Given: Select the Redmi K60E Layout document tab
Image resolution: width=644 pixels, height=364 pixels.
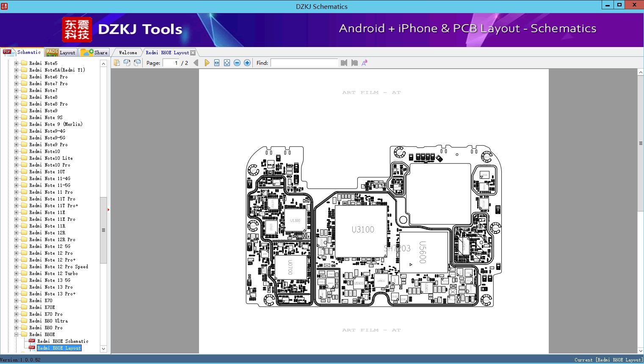Looking at the screenshot, I should pos(167,53).
